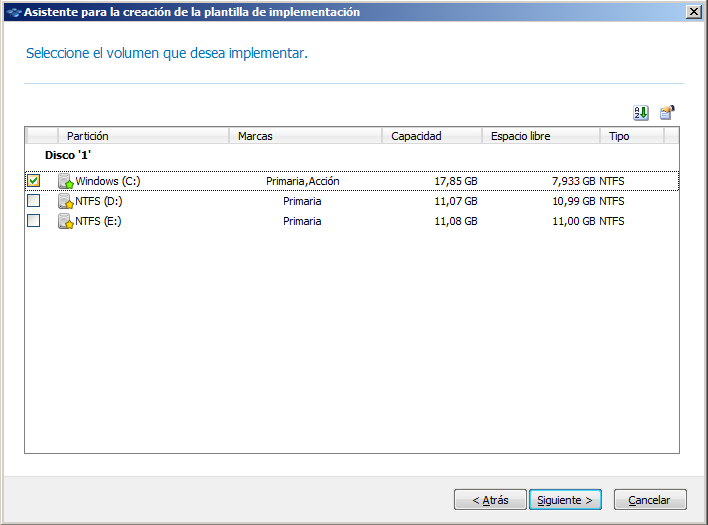Screen dimensions: 708x525
Task: Open the properties icon beside sort
Action: (667, 112)
